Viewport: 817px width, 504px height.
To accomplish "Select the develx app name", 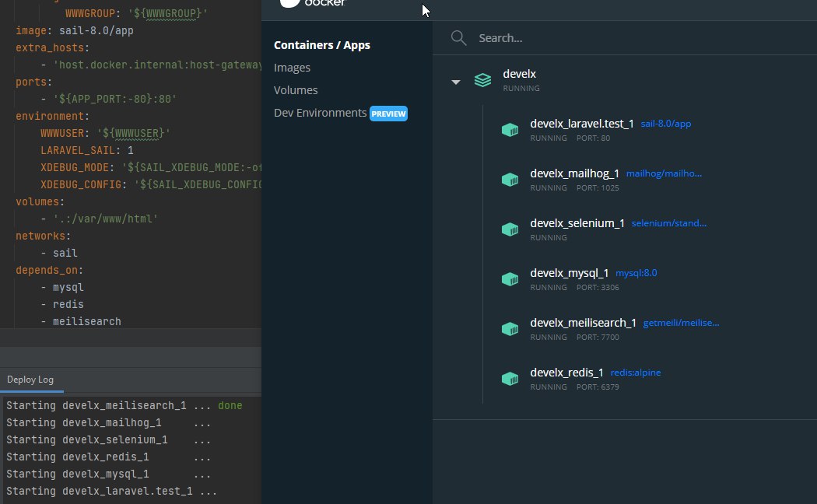I will (520, 74).
